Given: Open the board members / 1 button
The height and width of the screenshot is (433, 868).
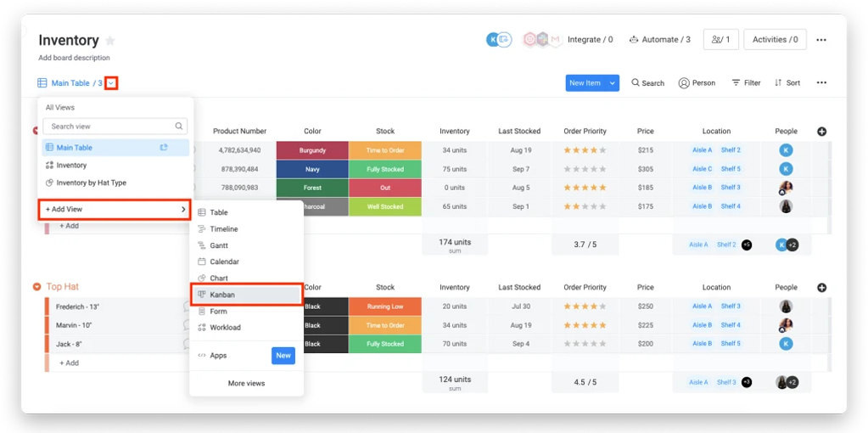Looking at the screenshot, I should coord(720,40).
